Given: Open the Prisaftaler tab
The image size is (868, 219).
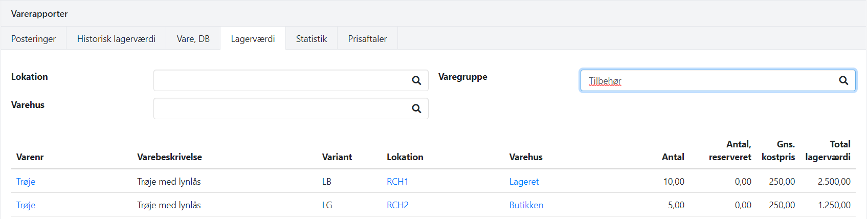Looking at the screenshot, I should [367, 39].
